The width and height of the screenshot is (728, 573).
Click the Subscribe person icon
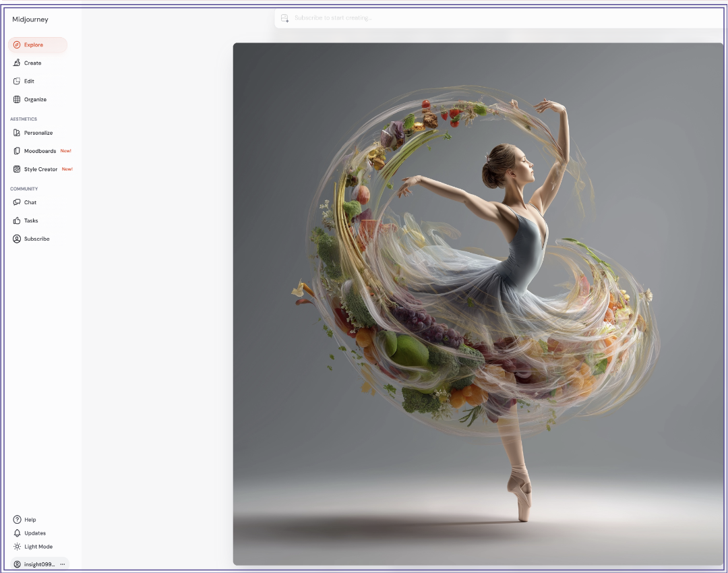pos(17,239)
